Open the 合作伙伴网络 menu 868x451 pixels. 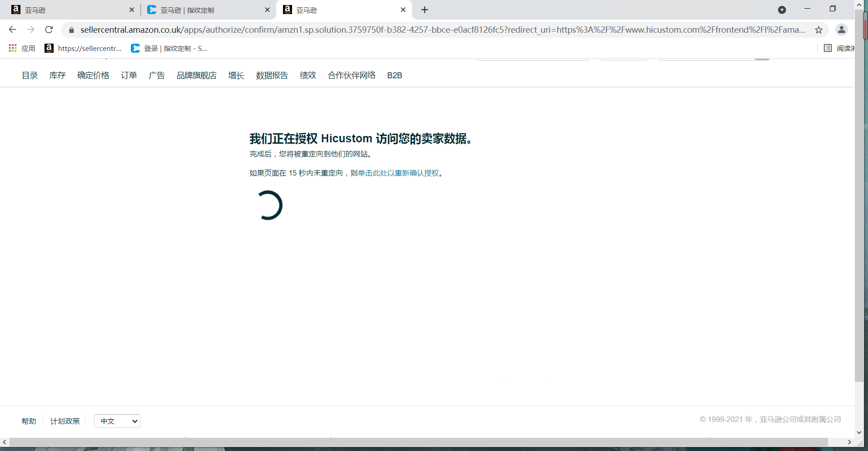(352, 75)
